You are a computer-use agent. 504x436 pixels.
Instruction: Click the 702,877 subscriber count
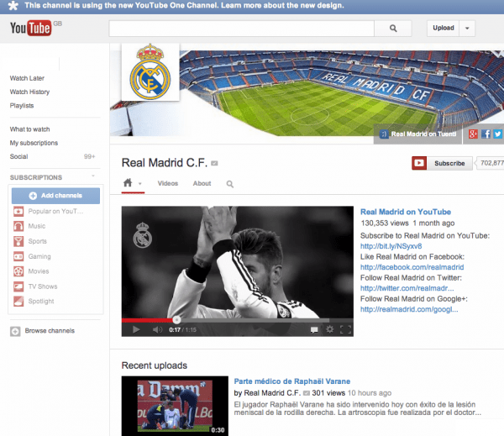[x=491, y=163]
